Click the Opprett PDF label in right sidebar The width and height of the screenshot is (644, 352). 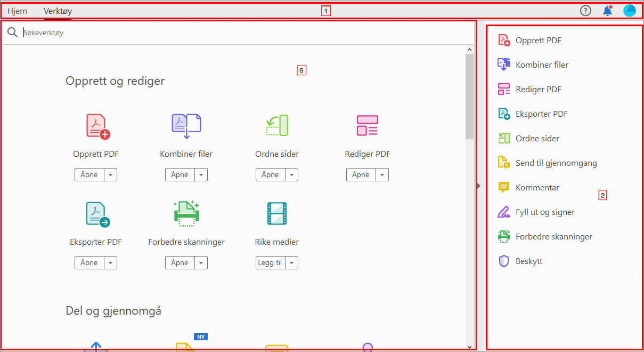pyautogui.click(x=539, y=41)
